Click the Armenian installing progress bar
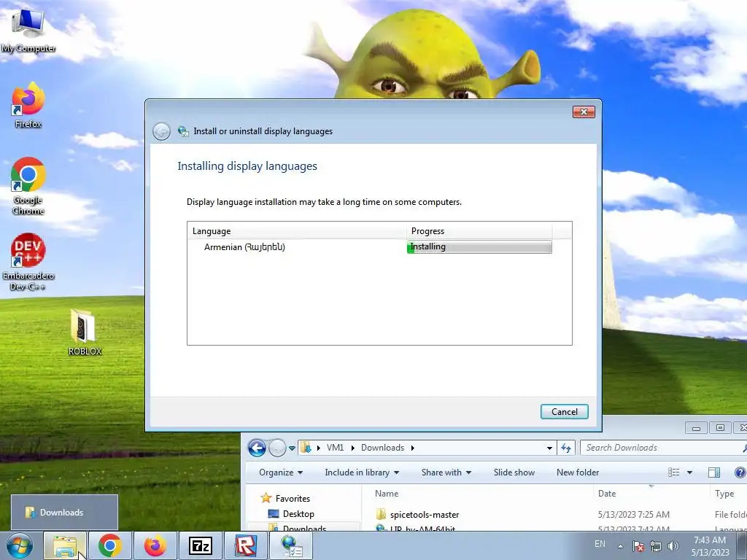This screenshot has width=747, height=560. point(479,246)
